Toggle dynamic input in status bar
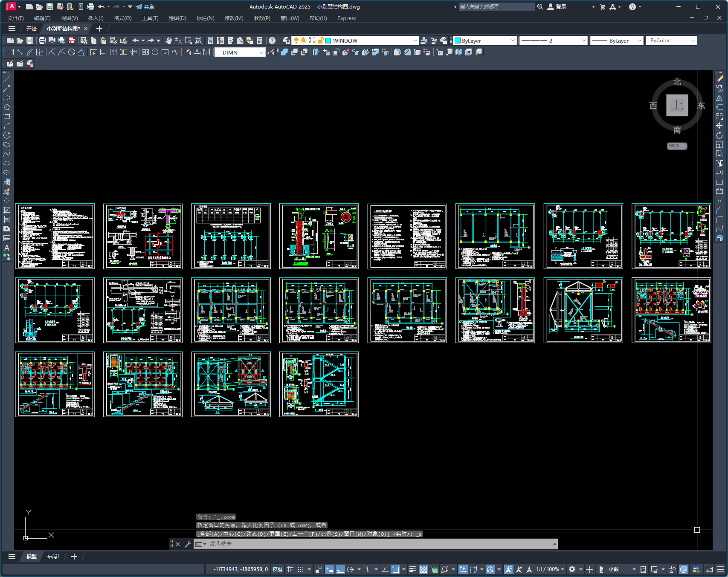The image size is (728, 577). 329,569
